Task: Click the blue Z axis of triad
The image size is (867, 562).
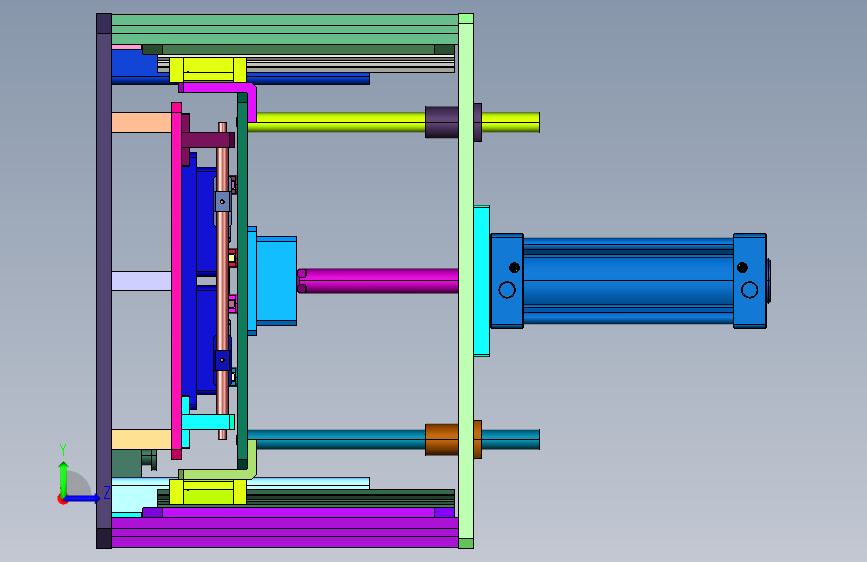Action: (x=83, y=498)
